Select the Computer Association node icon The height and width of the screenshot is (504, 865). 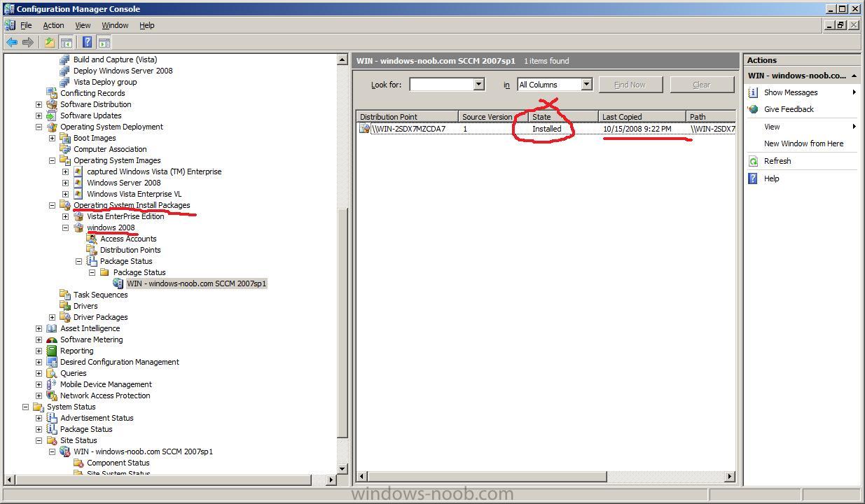65,149
